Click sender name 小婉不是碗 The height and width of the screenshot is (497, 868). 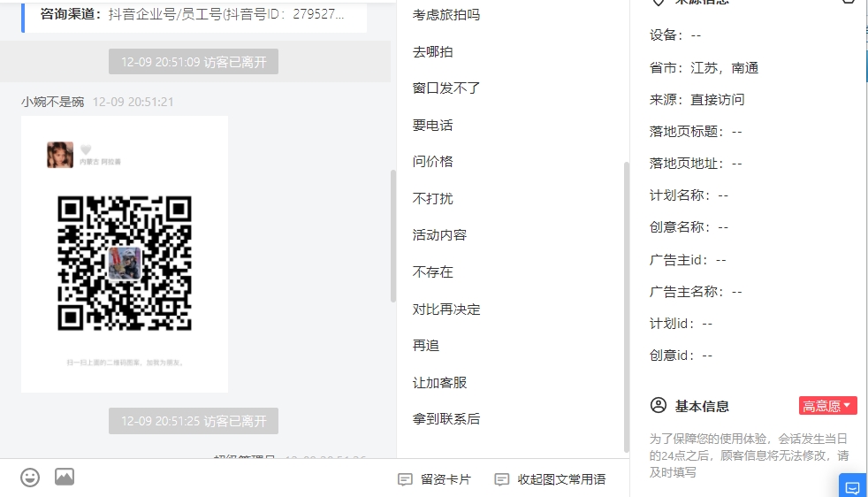(x=52, y=102)
